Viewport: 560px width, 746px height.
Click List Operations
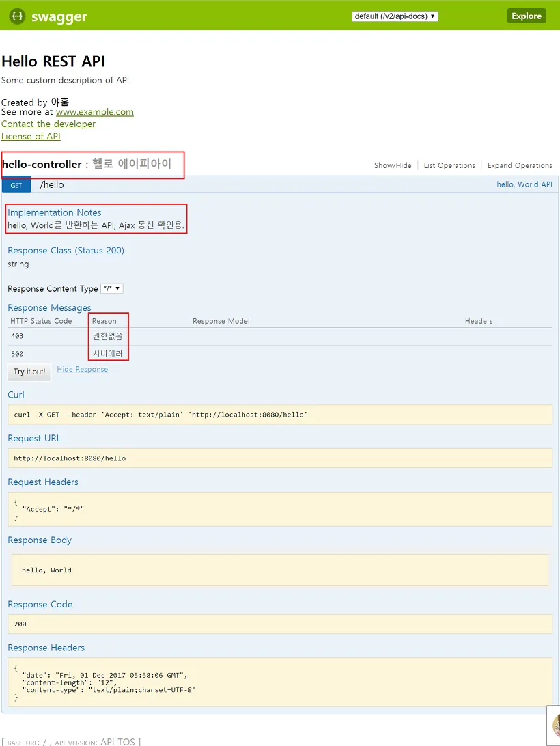[449, 165]
